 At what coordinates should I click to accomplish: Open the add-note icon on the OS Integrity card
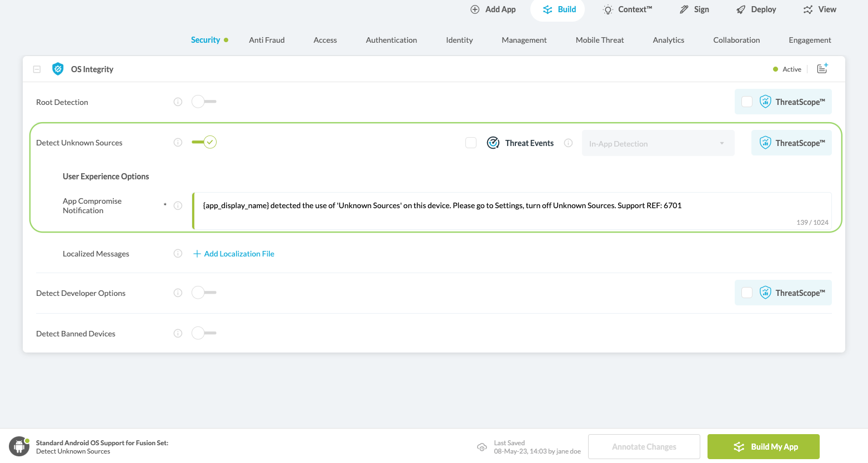[822, 68]
